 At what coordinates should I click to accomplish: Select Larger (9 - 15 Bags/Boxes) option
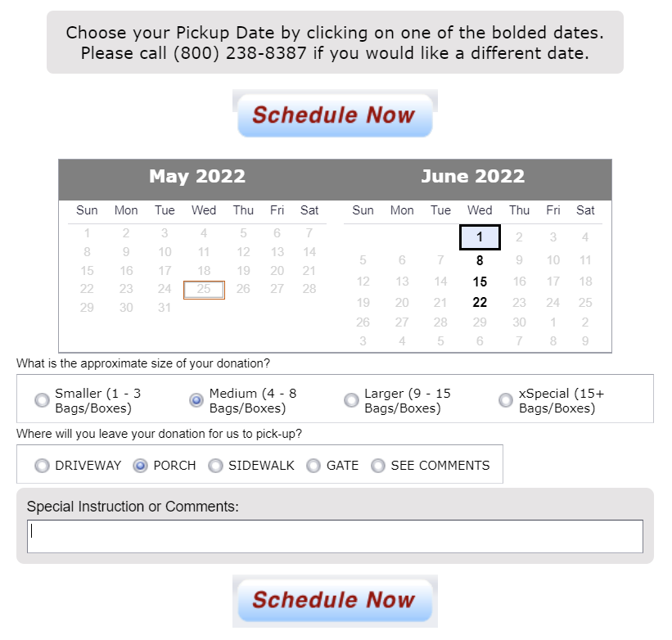(351, 399)
